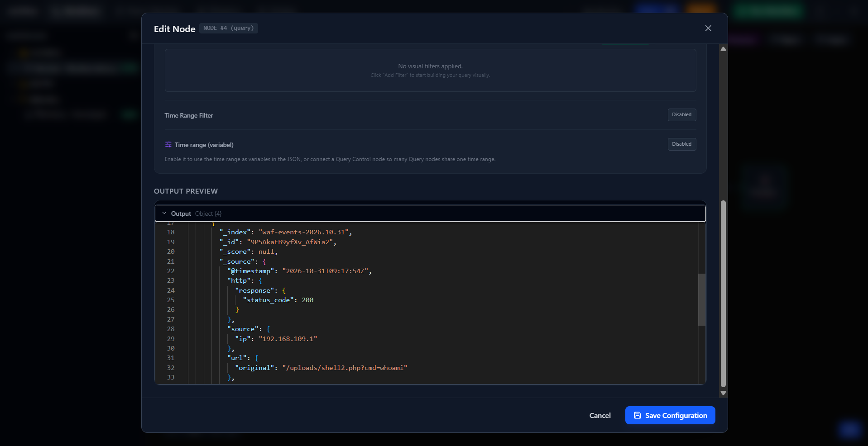This screenshot has width=868, height=446.
Task: Click the Edit Node title
Action: point(174,29)
